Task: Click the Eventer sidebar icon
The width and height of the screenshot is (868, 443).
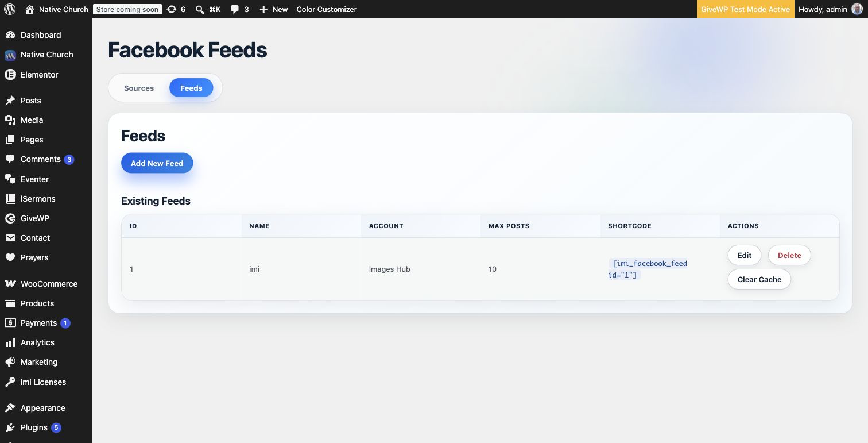Action: pyautogui.click(x=10, y=179)
